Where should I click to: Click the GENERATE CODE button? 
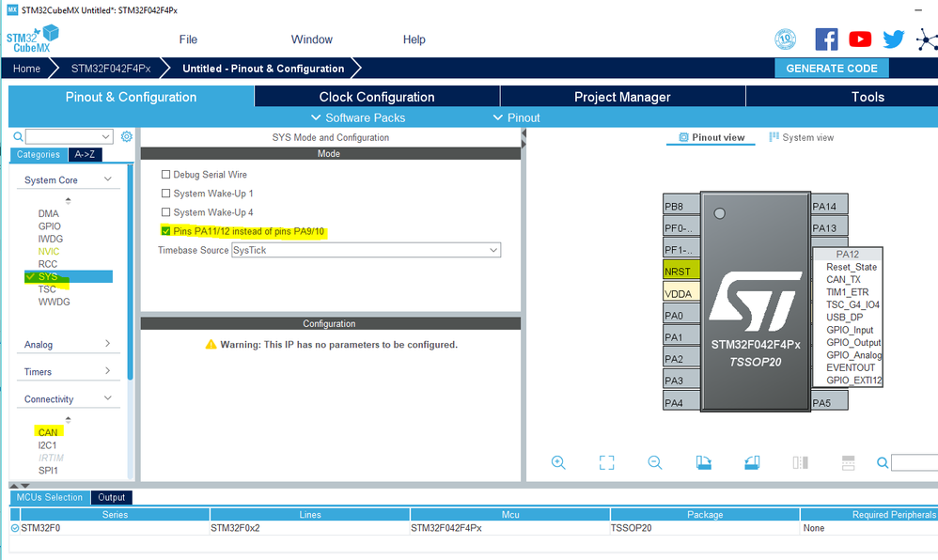(x=832, y=69)
